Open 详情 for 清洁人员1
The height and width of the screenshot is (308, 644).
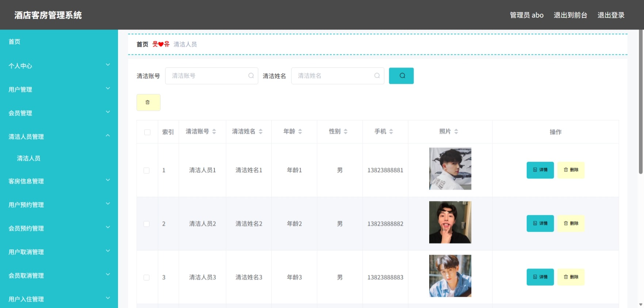tap(540, 170)
